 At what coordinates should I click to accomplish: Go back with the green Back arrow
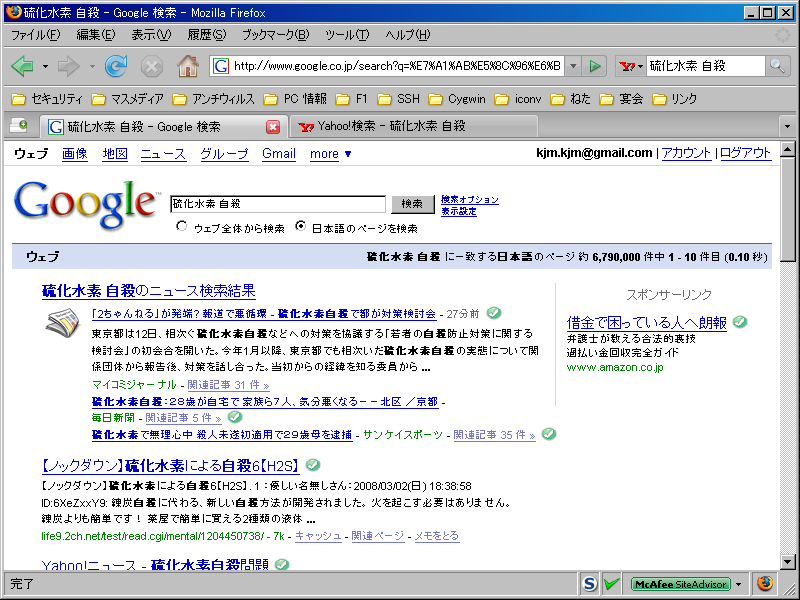[22, 66]
